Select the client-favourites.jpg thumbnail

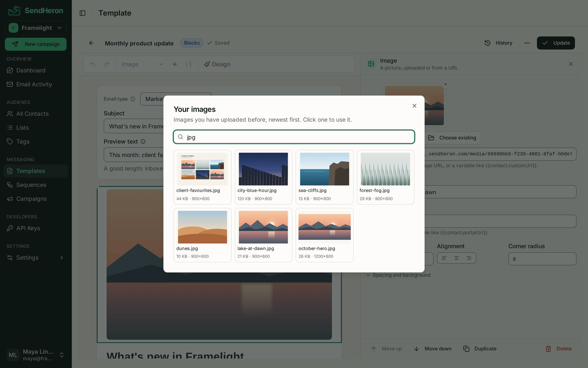click(x=202, y=177)
